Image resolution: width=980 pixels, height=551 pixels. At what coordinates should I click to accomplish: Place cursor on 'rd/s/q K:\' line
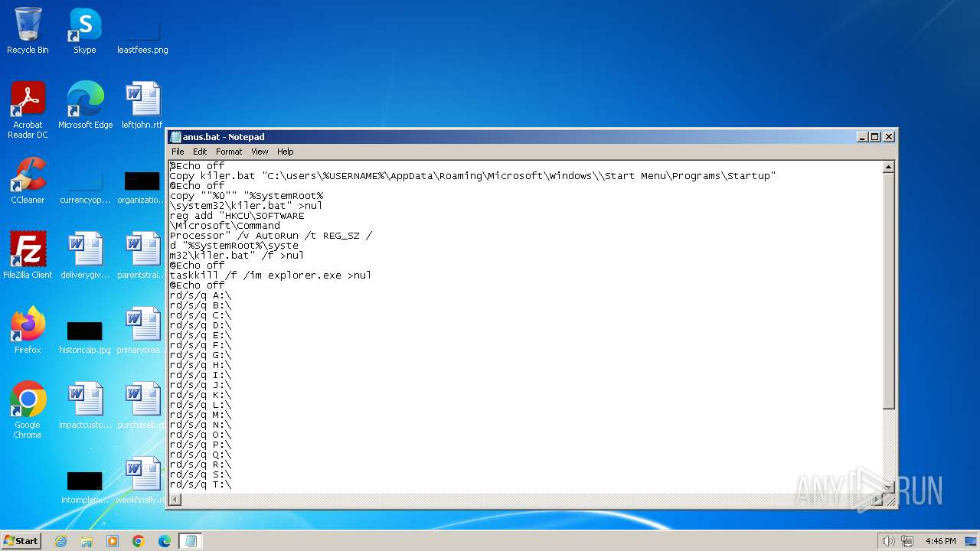coord(200,395)
